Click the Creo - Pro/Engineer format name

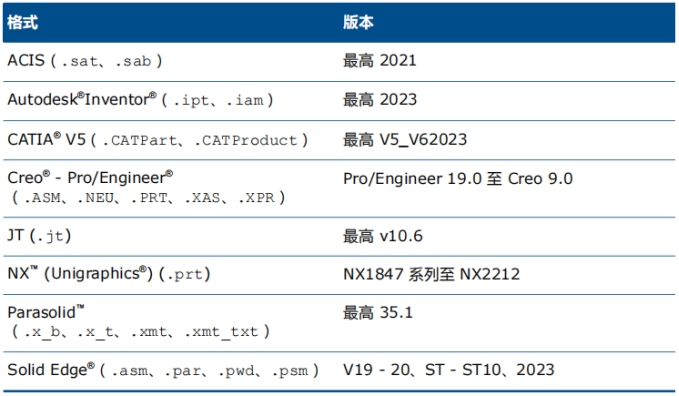click(90, 177)
